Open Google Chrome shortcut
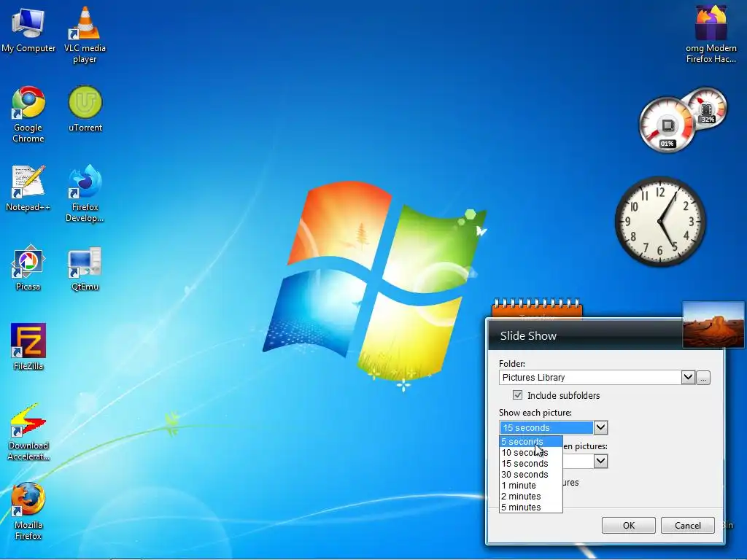 tap(28, 114)
